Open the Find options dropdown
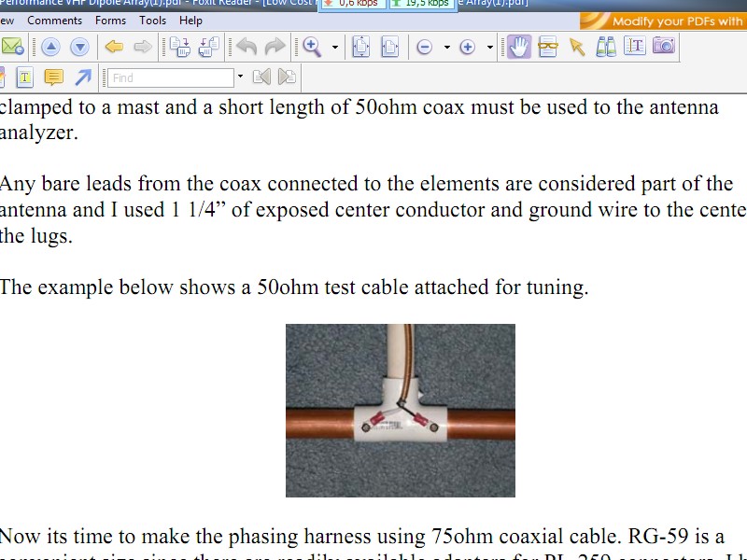 tap(240, 77)
